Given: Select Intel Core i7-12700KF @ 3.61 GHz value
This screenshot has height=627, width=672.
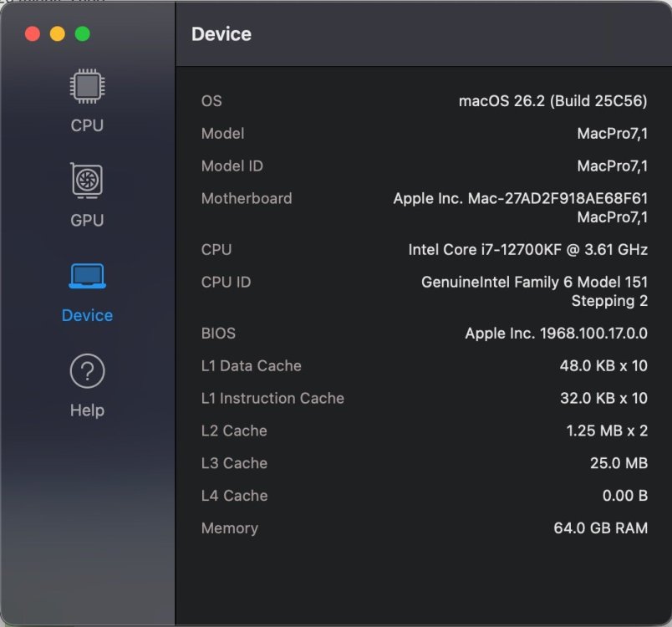Looking at the screenshot, I should [x=527, y=250].
